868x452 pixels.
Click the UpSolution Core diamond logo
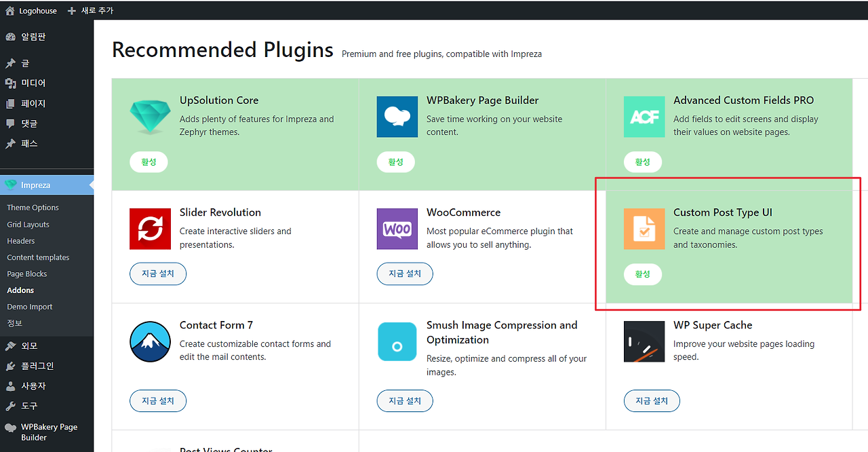pos(150,117)
